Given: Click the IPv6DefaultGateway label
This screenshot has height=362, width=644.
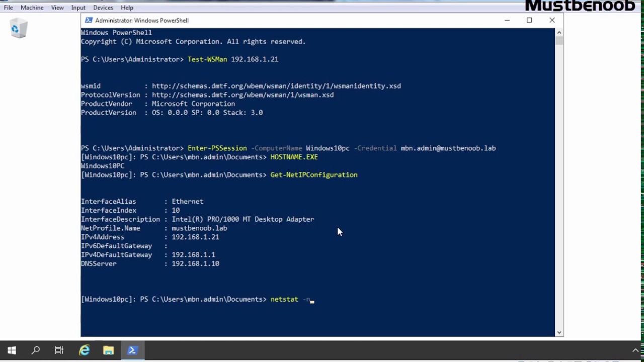Looking at the screenshot, I should click(x=116, y=246).
